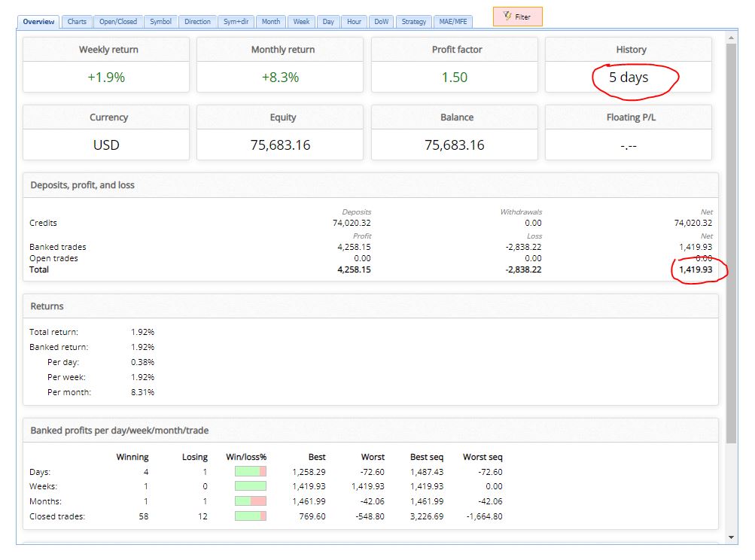Image resolution: width=755 pixels, height=560 pixels.
Task: Click the Balance value 75,683.16
Action: click(x=455, y=145)
